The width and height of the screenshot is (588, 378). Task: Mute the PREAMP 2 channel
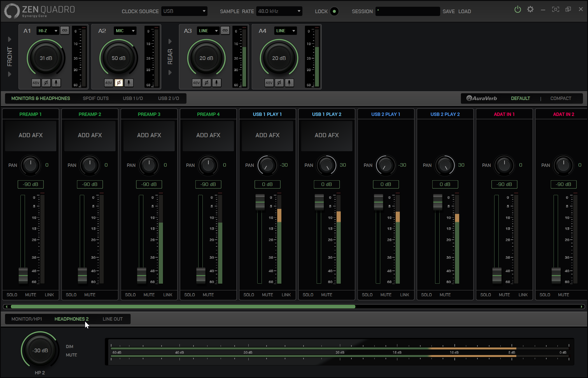(90, 295)
